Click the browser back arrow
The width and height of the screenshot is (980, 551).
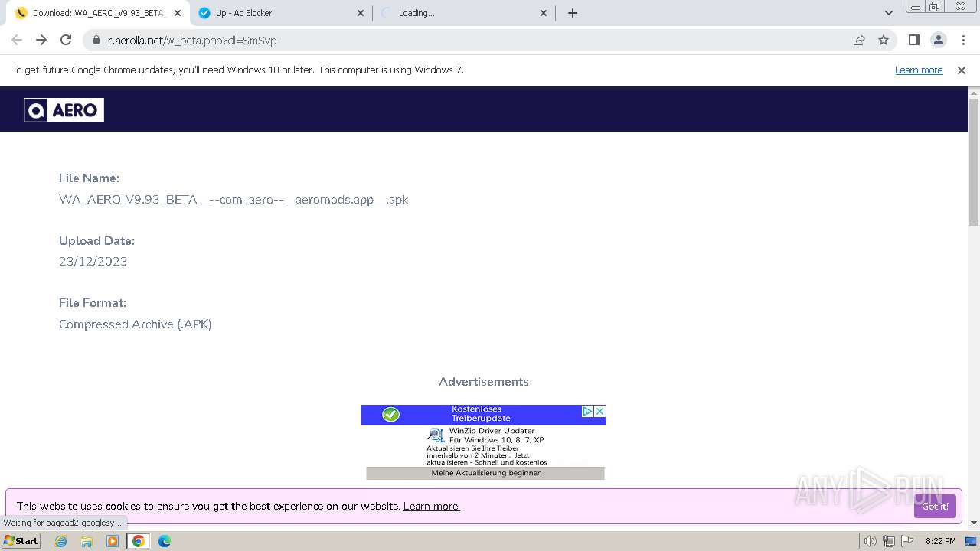[17, 40]
